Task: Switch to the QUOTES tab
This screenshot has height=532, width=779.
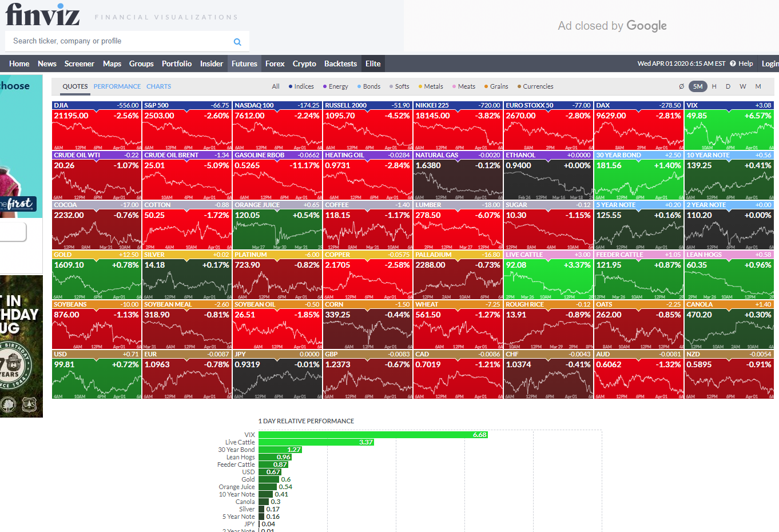Action: (75, 86)
